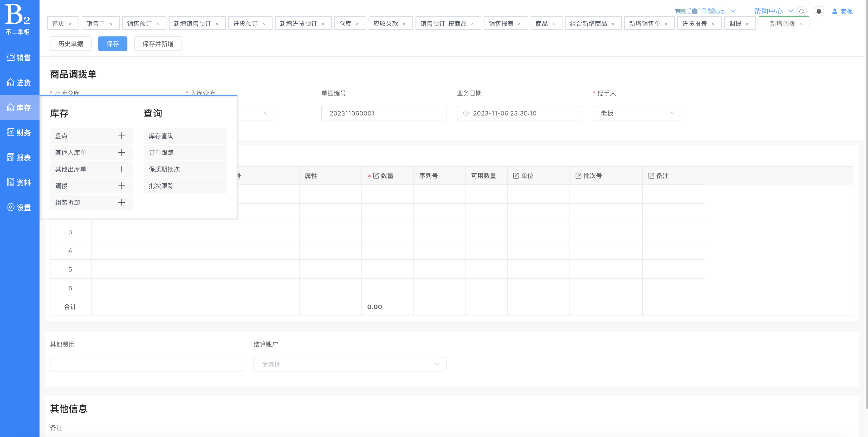Viewport: 868px width, 437px height.
Task: Click the 进货 sidebar icon
Action: [20, 82]
